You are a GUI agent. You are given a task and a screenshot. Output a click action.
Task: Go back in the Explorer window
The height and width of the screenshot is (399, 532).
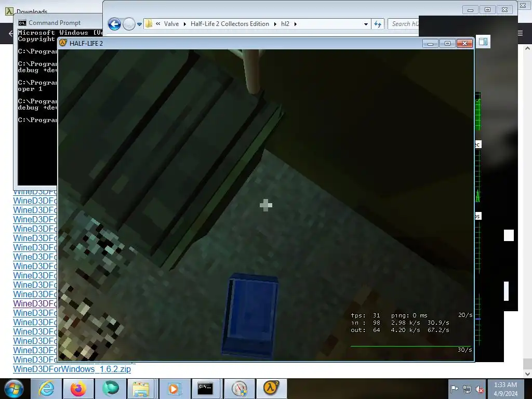(x=114, y=24)
